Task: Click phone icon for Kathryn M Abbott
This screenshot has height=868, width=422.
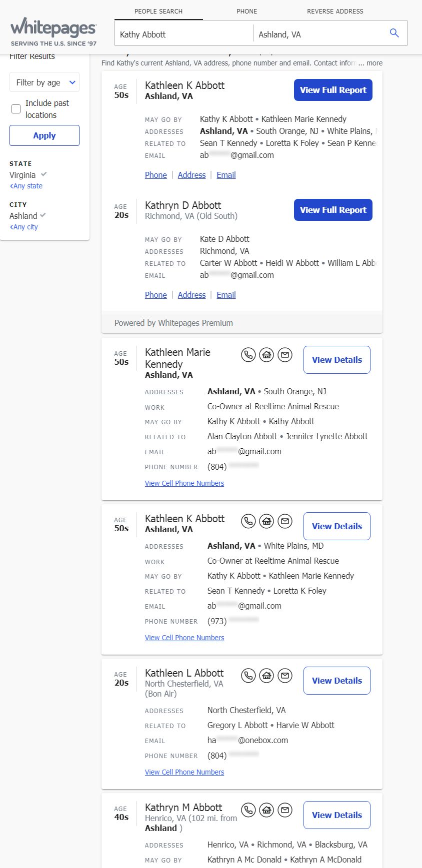Action: pyautogui.click(x=248, y=810)
